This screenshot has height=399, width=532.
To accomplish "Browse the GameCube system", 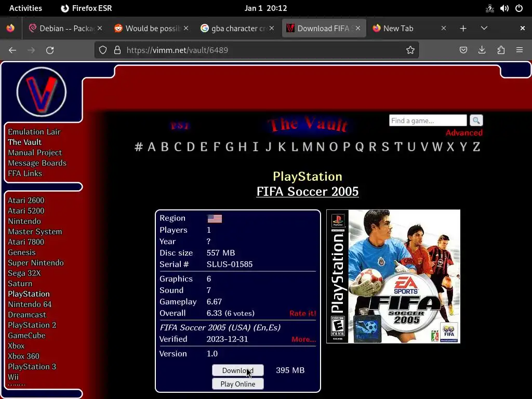I will pyautogui.click(x=26, y=336).
